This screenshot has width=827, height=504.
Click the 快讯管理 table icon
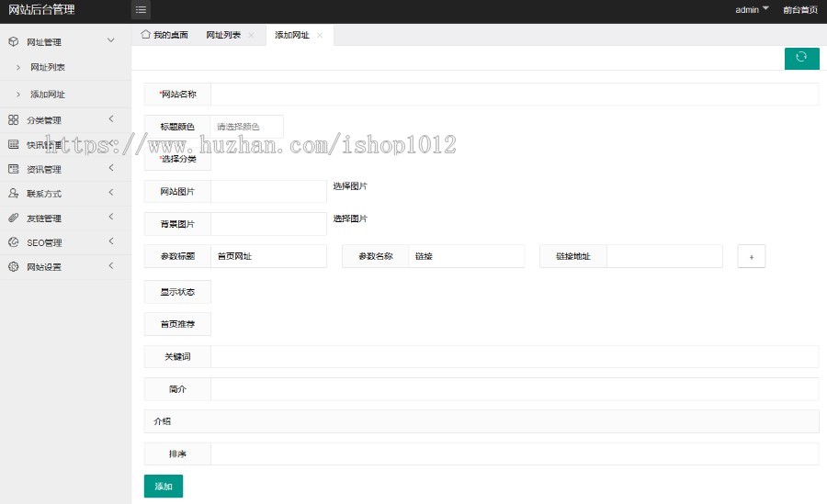(x=13, y=144)
